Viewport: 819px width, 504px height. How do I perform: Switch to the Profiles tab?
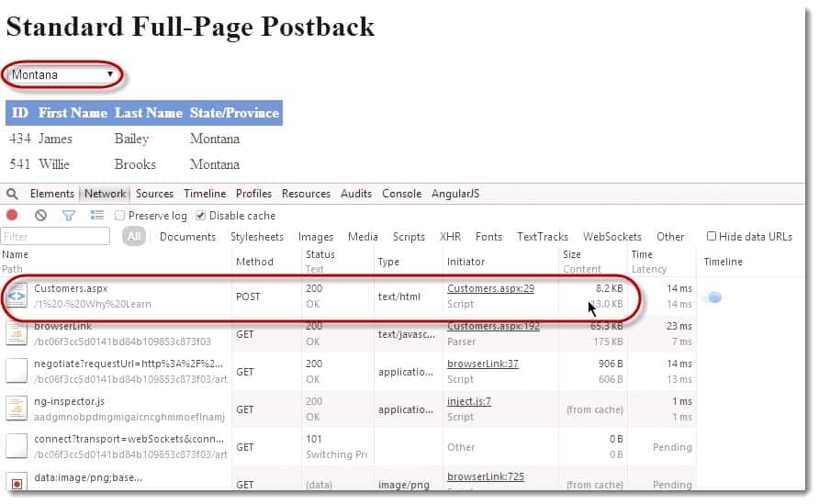(x=253, y=194)
